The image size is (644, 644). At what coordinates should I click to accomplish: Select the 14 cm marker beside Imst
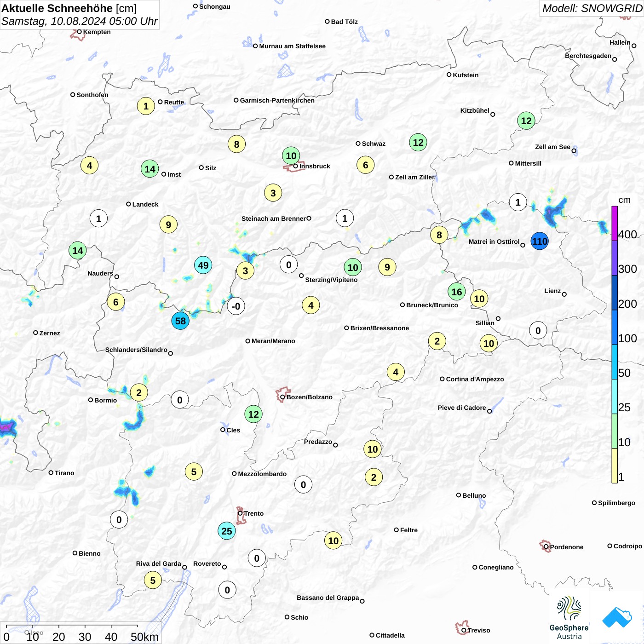pos(150,169)
